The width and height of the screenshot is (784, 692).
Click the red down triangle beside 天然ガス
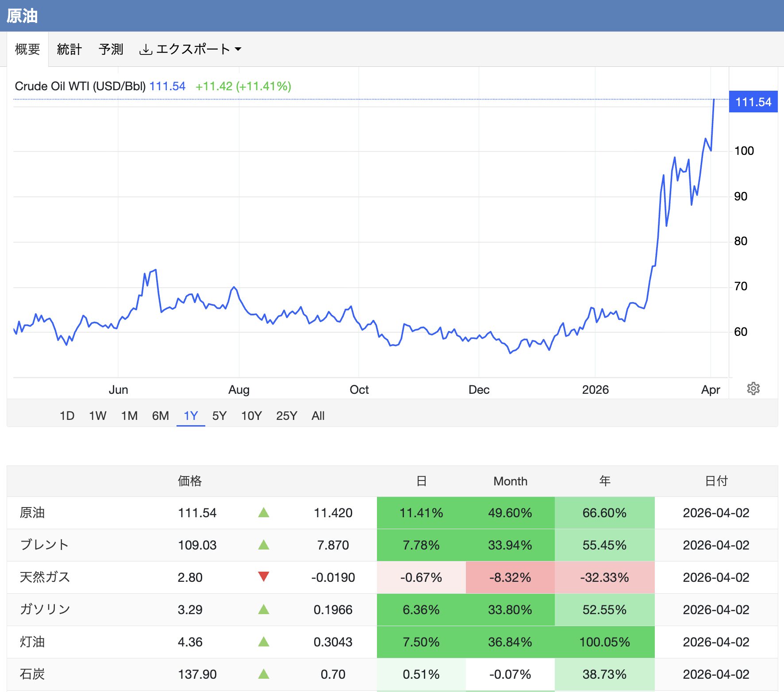point(264,577)
